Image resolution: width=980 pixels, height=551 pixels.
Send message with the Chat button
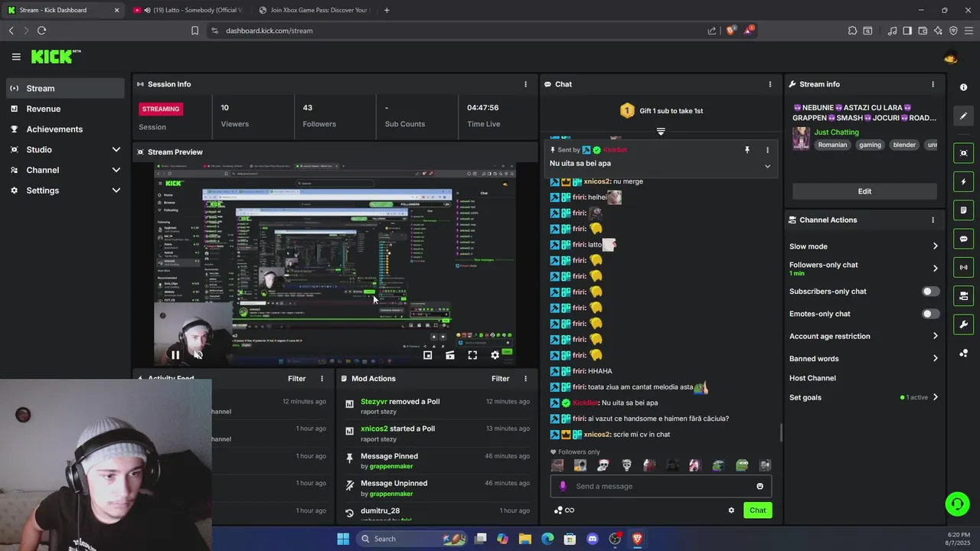[757, 510]
